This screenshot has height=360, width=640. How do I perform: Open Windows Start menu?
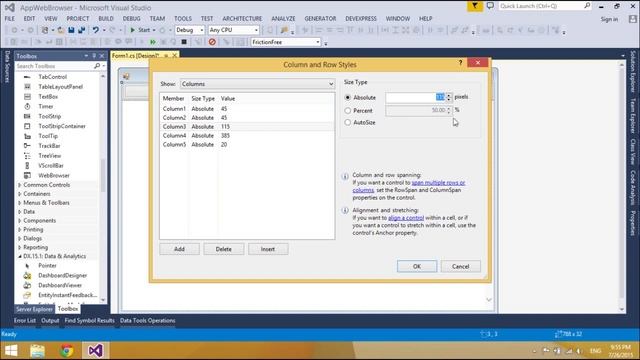[11, 351]
